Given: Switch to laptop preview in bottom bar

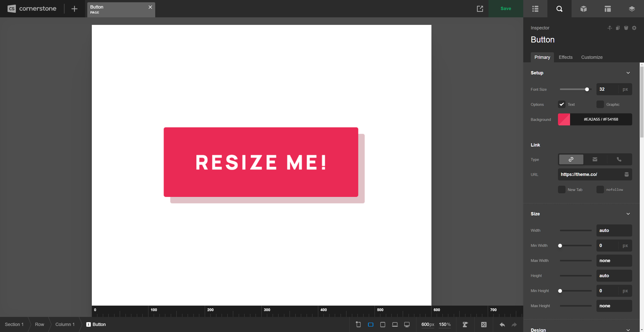Looking at the screenshot, I should click(x=394, y=324).
